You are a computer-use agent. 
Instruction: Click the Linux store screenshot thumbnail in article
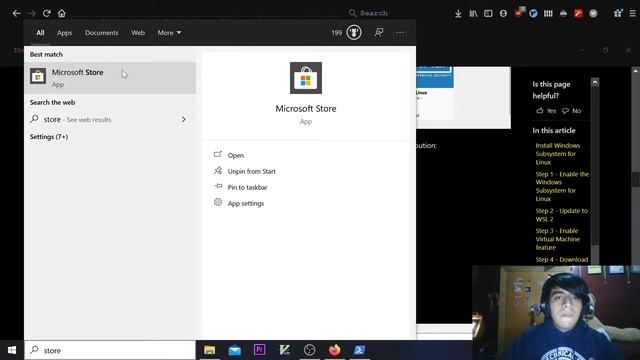coord(463,98)
